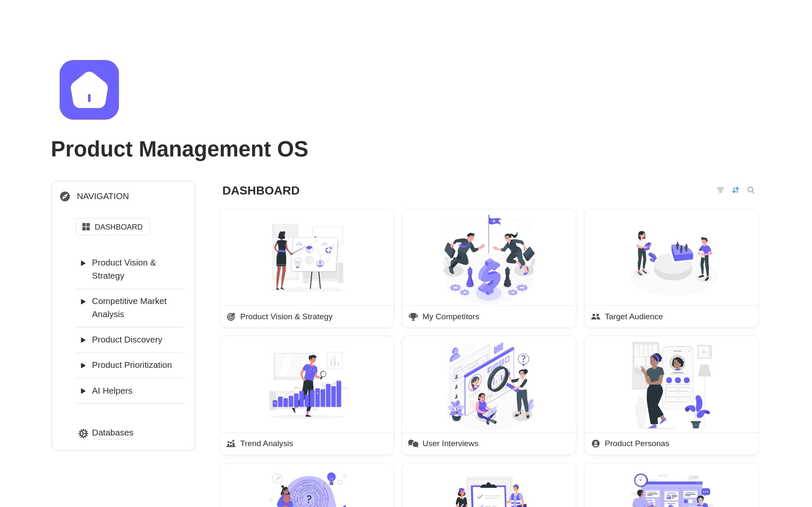Screen dimensions: 812x507
Task: Click the people icon on Target Audience
Action: (x=595, y=317)
